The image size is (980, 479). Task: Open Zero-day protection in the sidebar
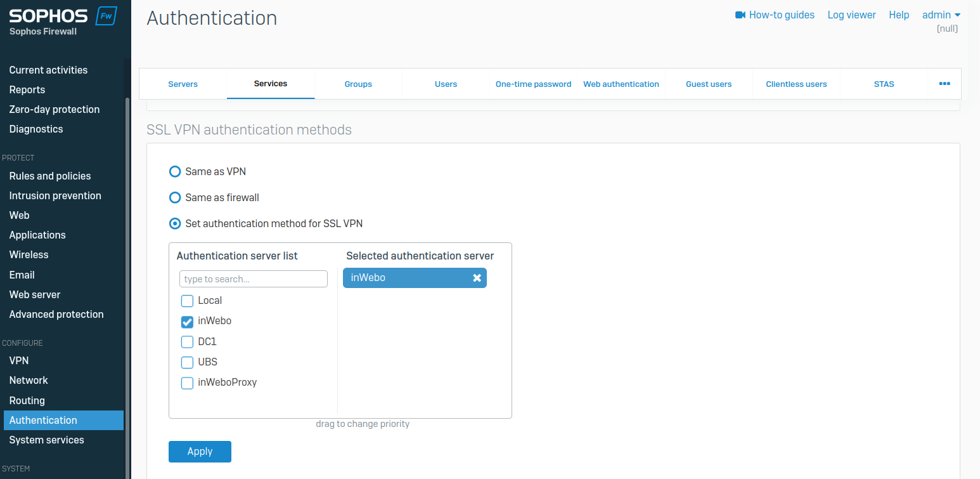(55, 109)
